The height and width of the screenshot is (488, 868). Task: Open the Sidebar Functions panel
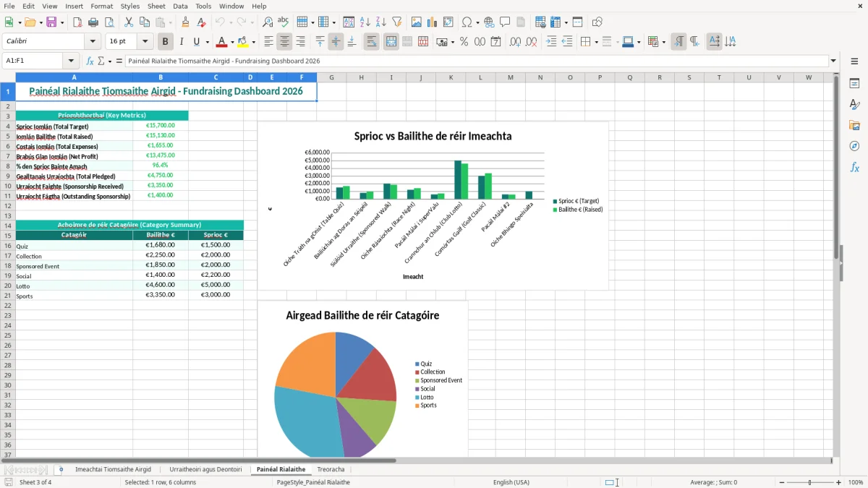click(854, 167)
